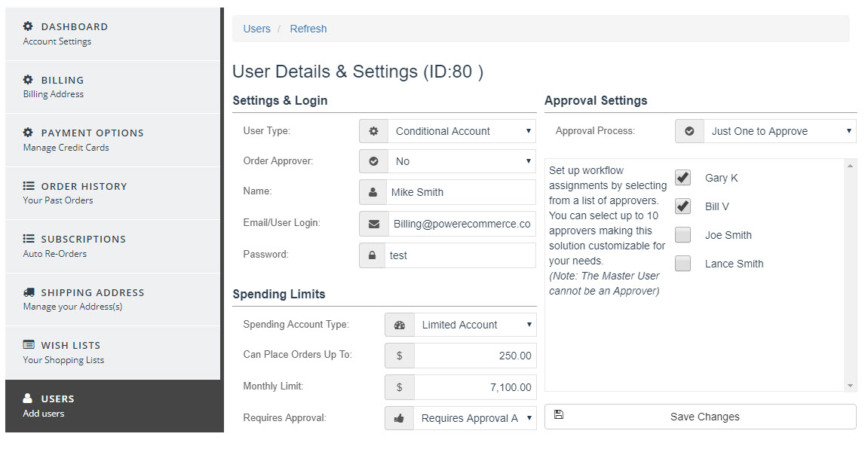Click the check-circle icon beside Approval Process

(689, 131)
